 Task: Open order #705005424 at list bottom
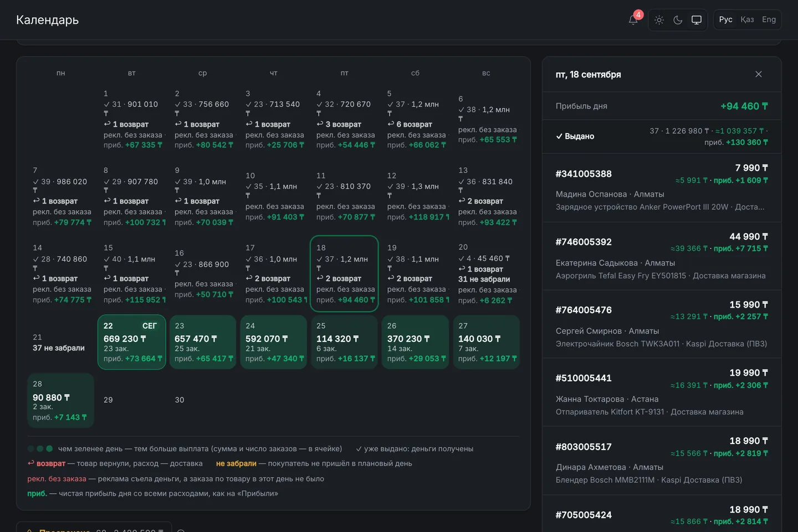point(662,514)
